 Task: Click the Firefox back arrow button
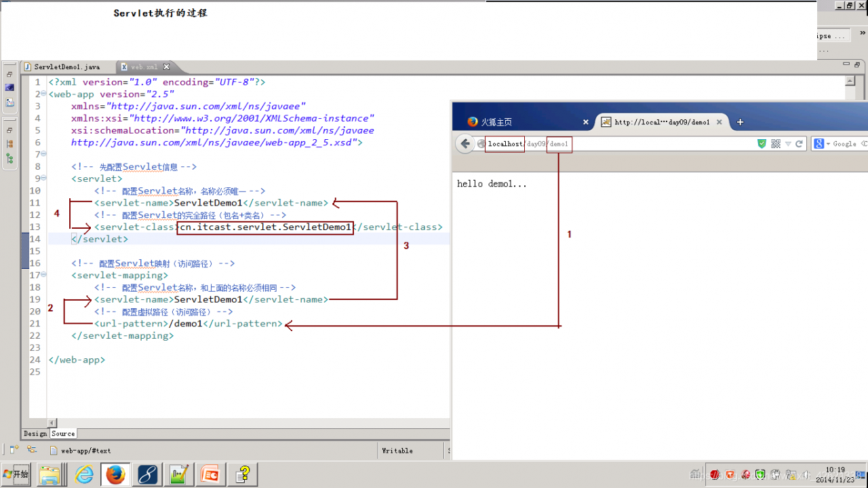465,144
